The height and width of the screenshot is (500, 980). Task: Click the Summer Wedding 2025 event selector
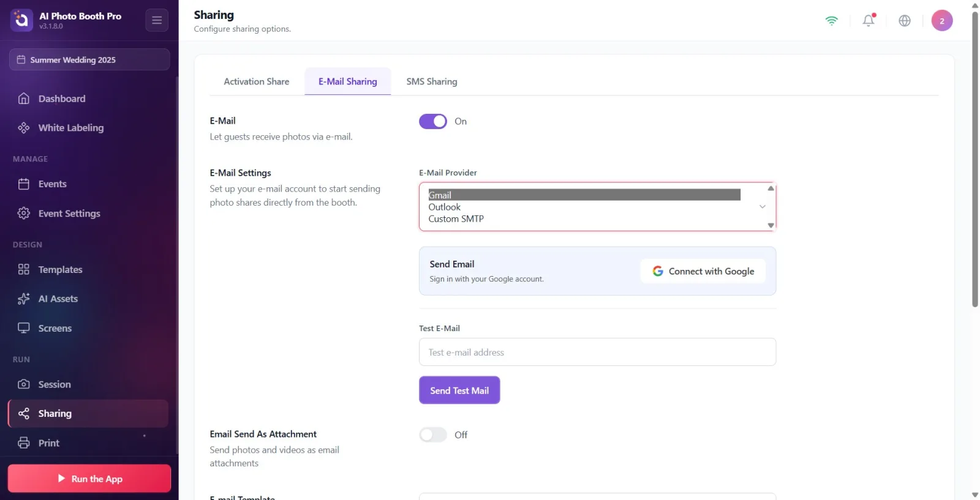click(89, 59)
